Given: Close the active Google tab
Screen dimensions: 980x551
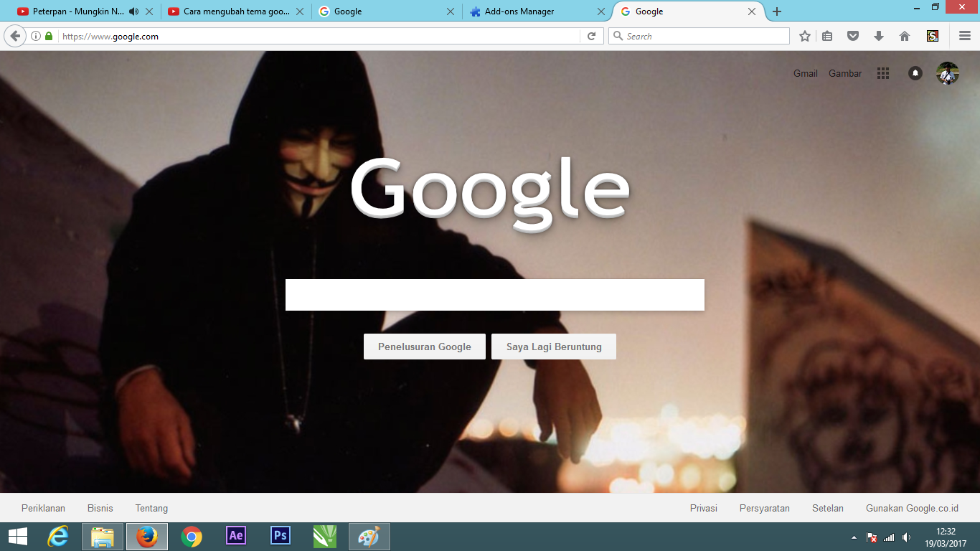Looking at the screenshot, I should coord(752,11).
